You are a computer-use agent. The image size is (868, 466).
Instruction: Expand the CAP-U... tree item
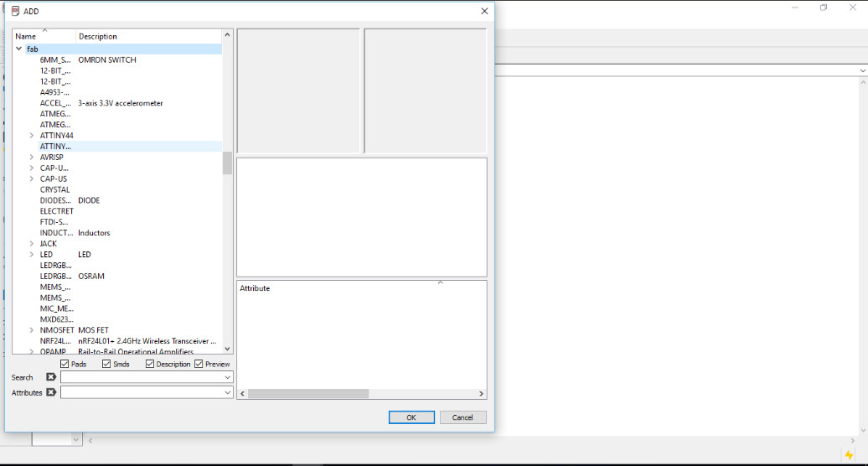[32, 168]
